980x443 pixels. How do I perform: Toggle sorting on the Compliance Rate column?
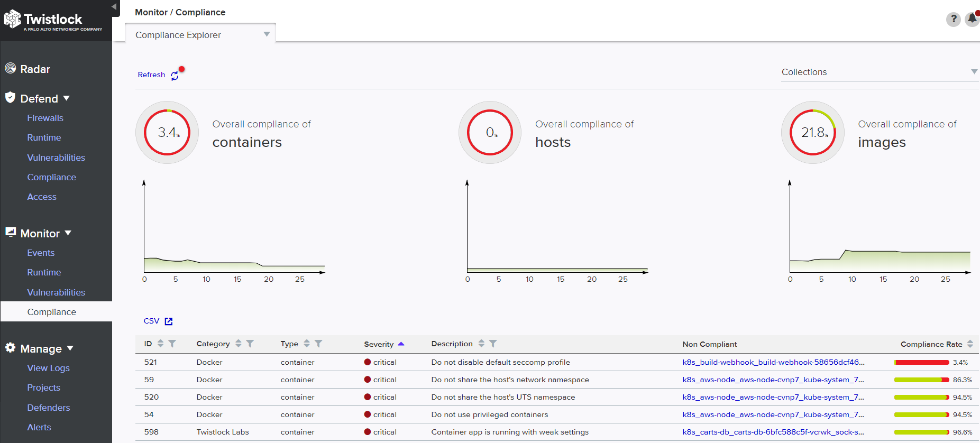pos(970,344)
